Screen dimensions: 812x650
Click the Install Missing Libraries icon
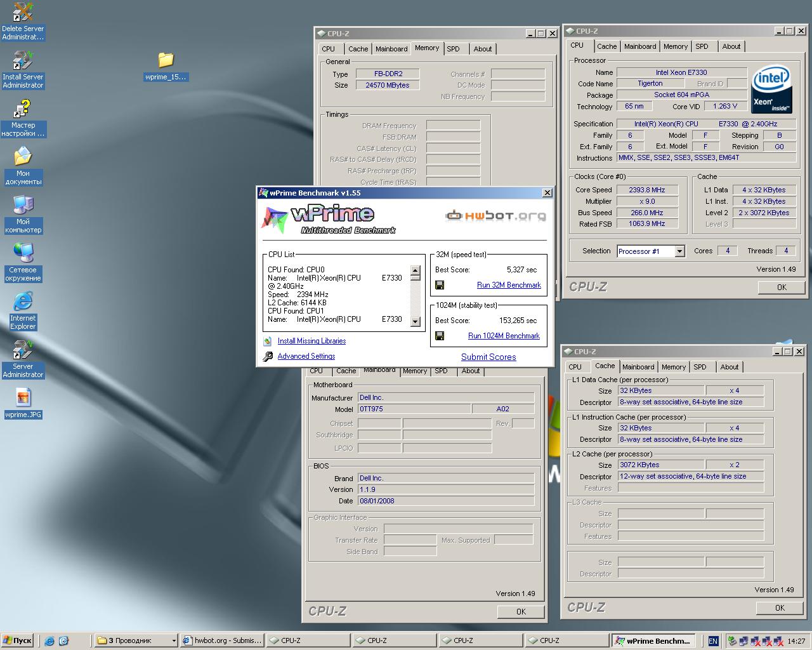268,341
